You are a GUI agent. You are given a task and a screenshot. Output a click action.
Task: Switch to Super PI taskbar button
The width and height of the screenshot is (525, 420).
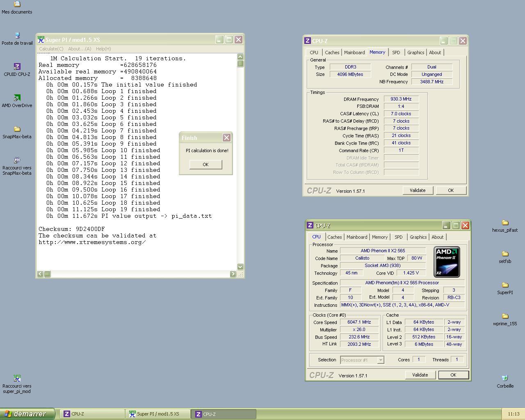(x=158, y=414)
